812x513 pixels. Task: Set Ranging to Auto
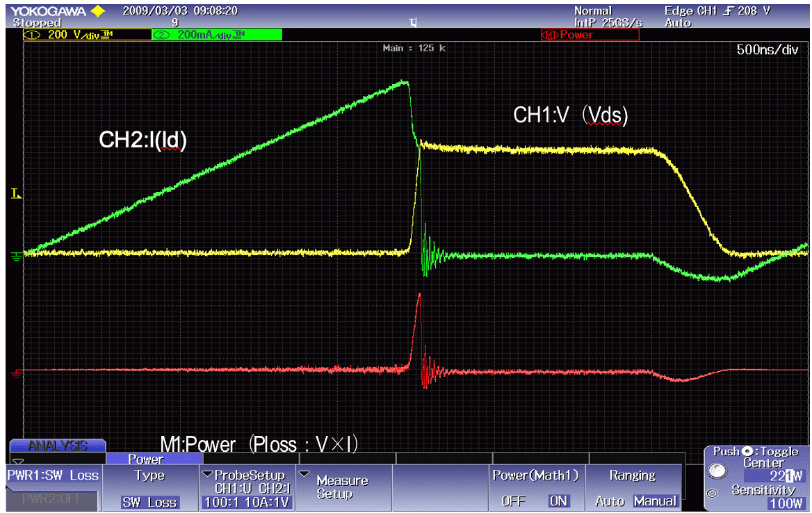point(609,500)
